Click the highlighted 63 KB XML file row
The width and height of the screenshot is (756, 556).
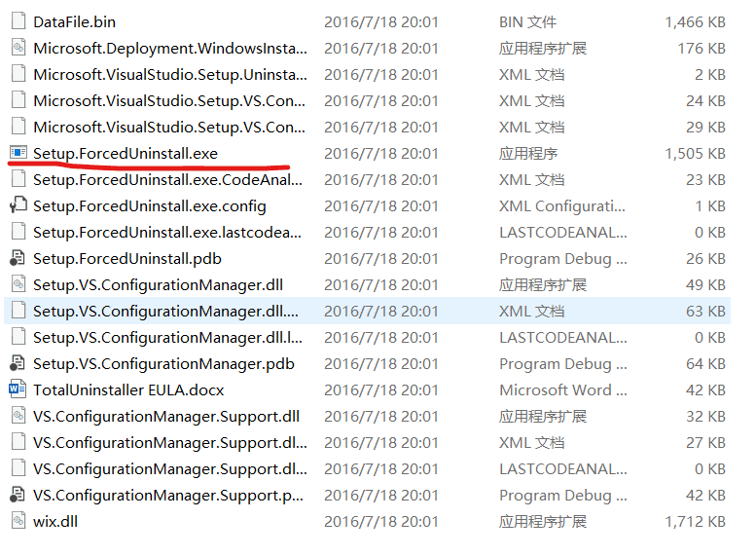pyautogui.click(x=368, y=311)
